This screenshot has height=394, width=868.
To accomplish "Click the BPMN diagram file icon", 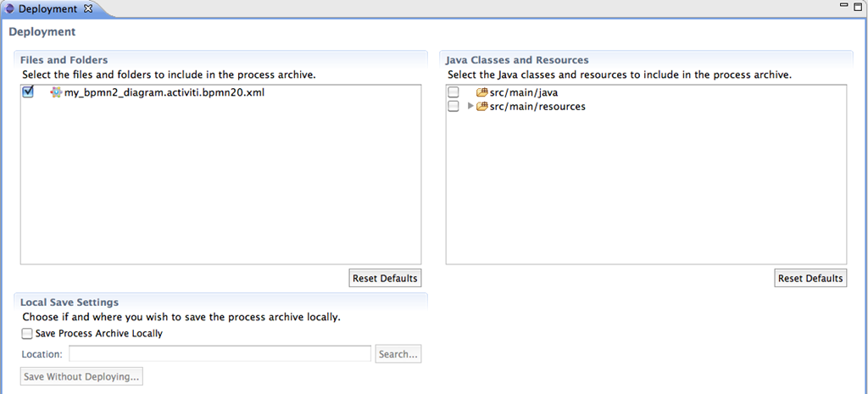I will (x=56, y=93).
